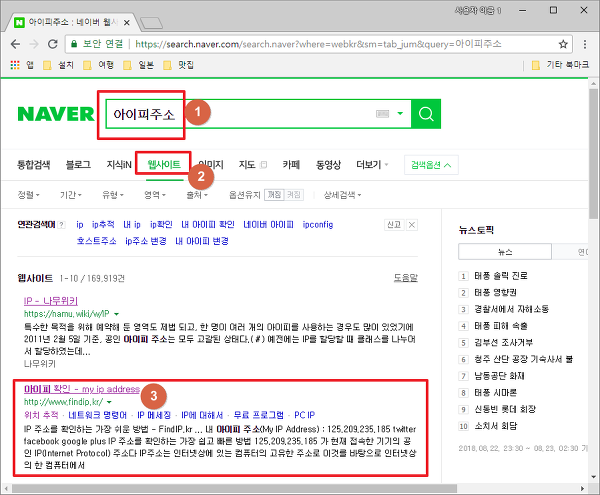600x495 pixels.
Task: Switch to the 블로그 tab
Action: coord(78,165)
